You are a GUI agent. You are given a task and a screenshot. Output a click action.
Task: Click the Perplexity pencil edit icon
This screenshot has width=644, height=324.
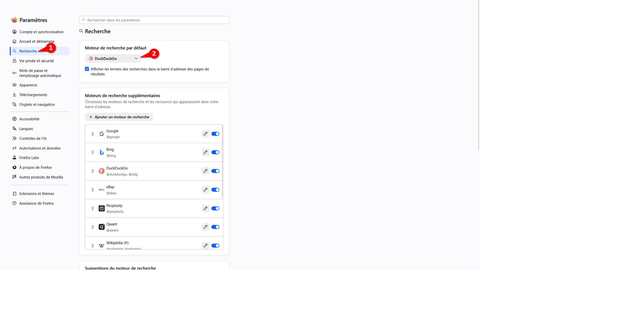206,208
